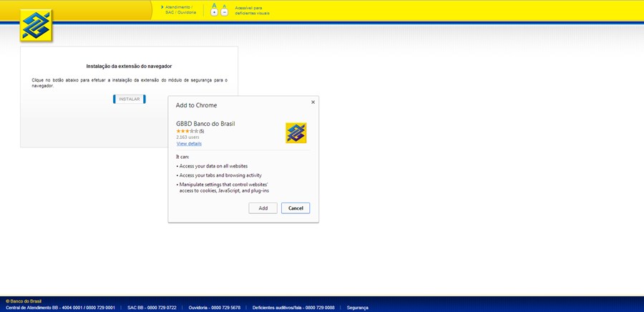This screenshot has height=312, width=644.
Task: Click the Banco do Brasil logo in header
Action: (36, 26)
